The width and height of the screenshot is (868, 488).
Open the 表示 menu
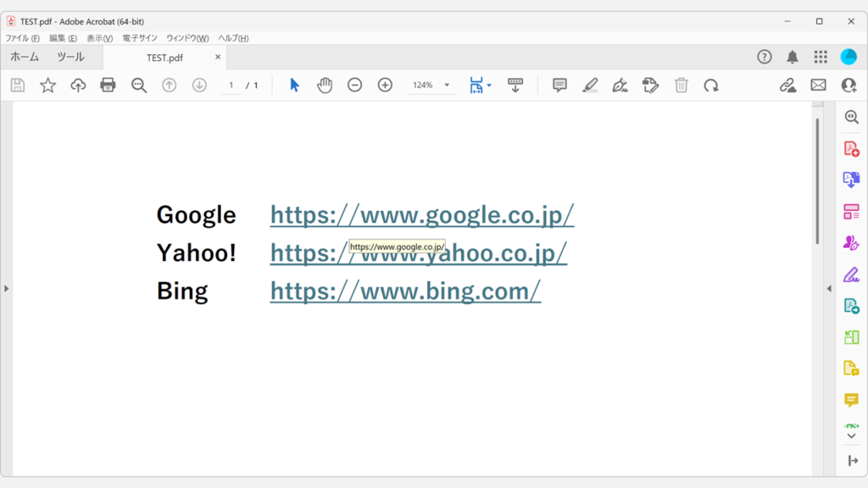click(x=100, y=38)
